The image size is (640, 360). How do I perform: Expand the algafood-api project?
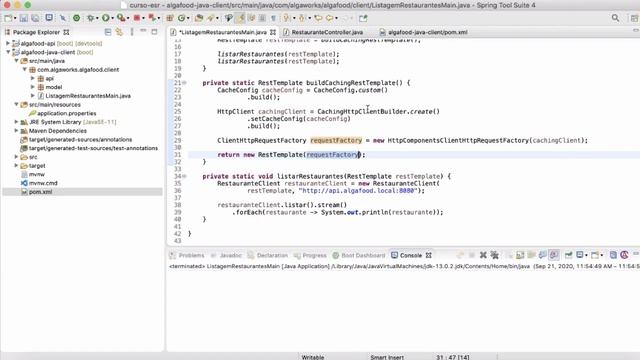(x=7, y=43)
